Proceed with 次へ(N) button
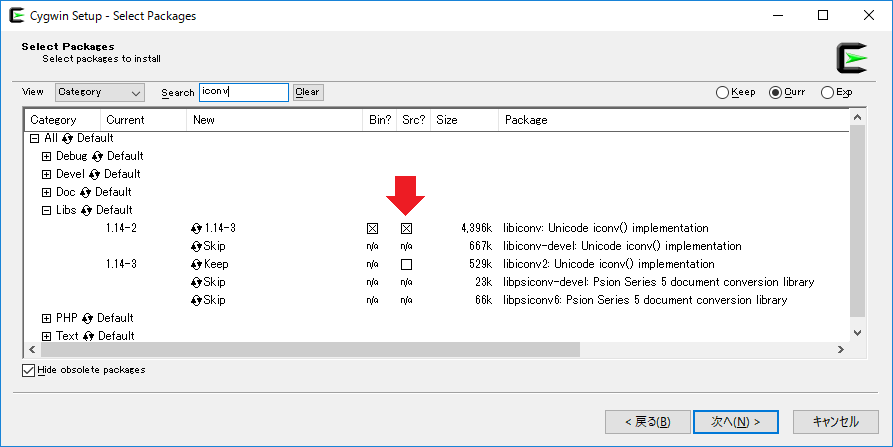The image size is (893, 447). coord(736,422)
